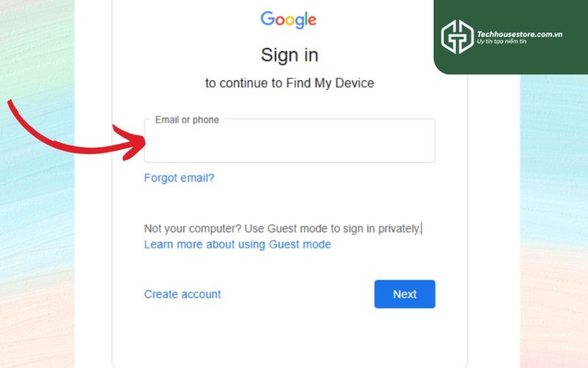Click the 'Uy tín tạo niềm tin' slogan
The height and width of the screenshot is (368, 588).
[501, 41]
